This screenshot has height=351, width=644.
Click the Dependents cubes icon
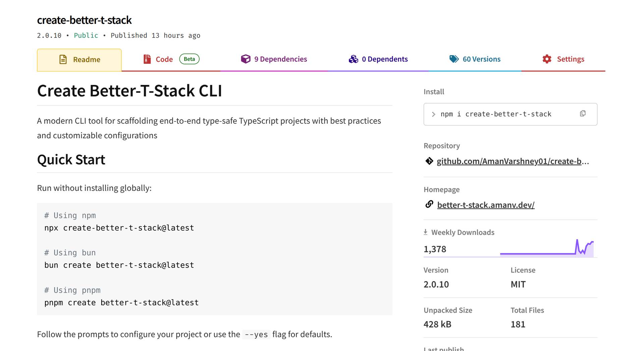pos(353,59)
